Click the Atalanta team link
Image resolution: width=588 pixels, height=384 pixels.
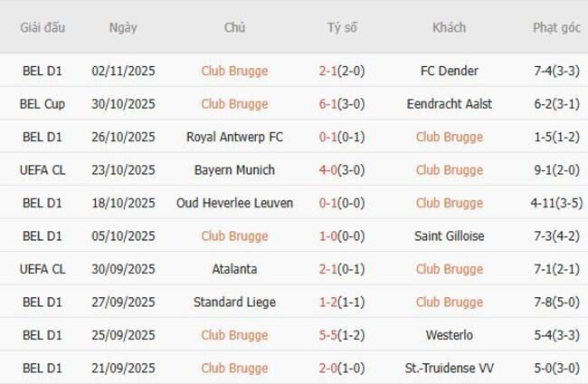point(234,269)
